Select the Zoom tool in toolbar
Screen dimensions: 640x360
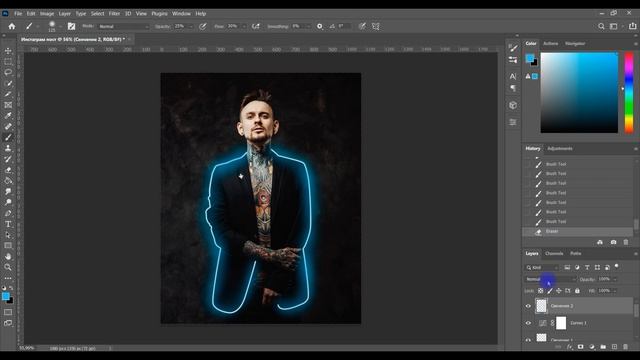coord(8,267)
